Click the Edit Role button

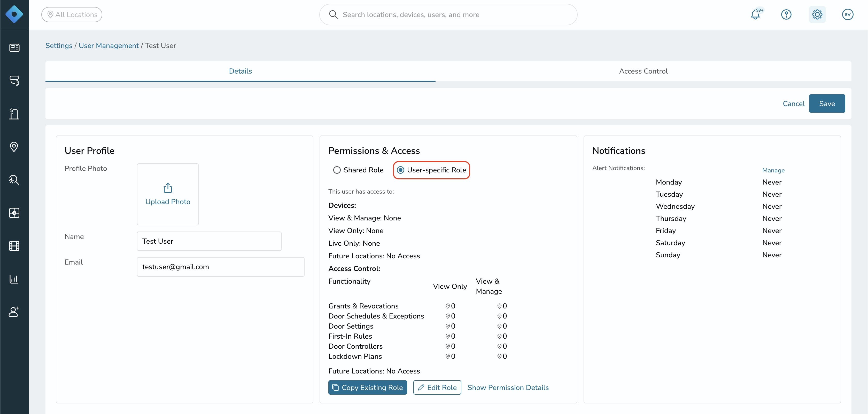click(x=437, y=387)
